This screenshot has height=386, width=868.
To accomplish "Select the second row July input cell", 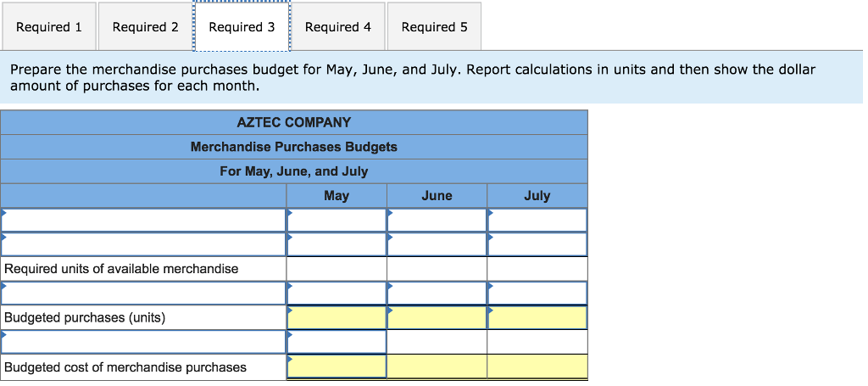I will [x=537, y=244].
